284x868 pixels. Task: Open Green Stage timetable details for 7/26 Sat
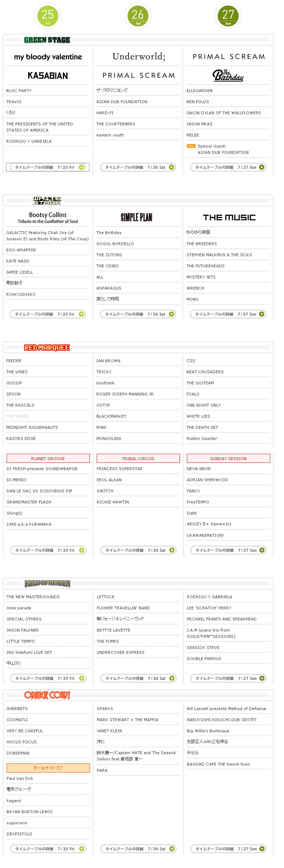(138, 167)
